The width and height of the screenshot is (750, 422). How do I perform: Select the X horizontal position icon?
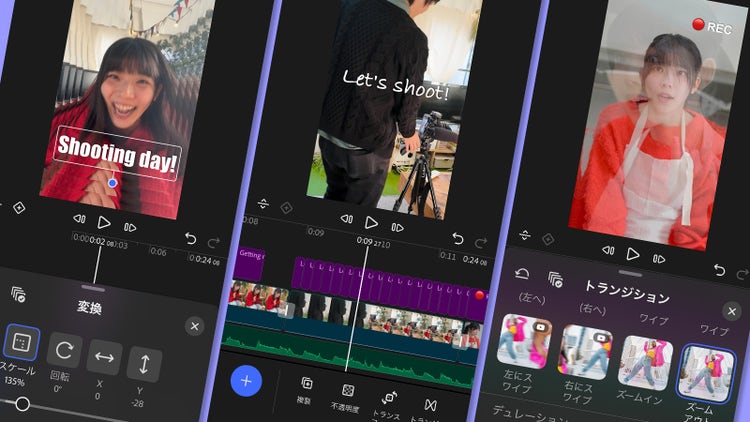104,357
